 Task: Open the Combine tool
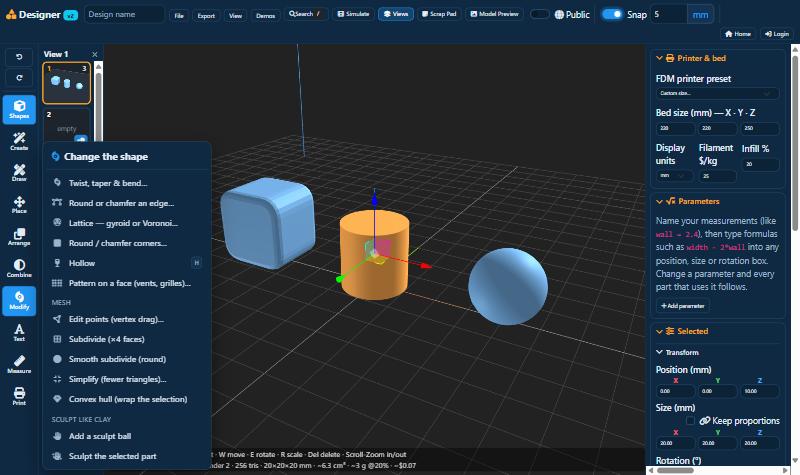19,268
